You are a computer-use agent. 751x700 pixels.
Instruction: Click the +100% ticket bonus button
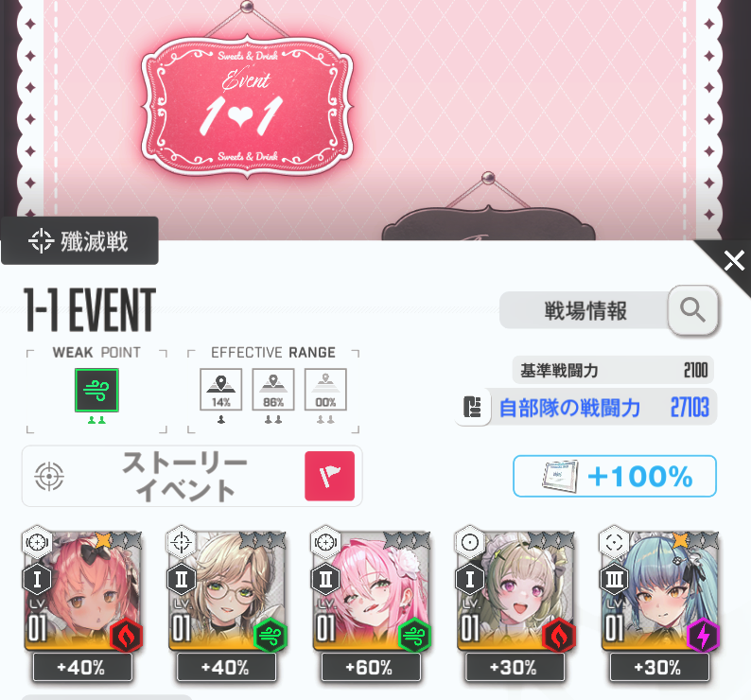pos(615,476)
